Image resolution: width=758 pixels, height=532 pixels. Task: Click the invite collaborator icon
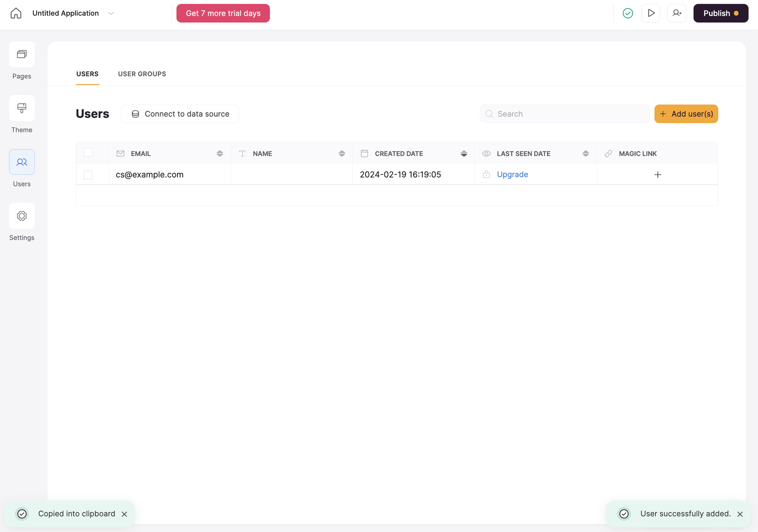pos(677,13)
